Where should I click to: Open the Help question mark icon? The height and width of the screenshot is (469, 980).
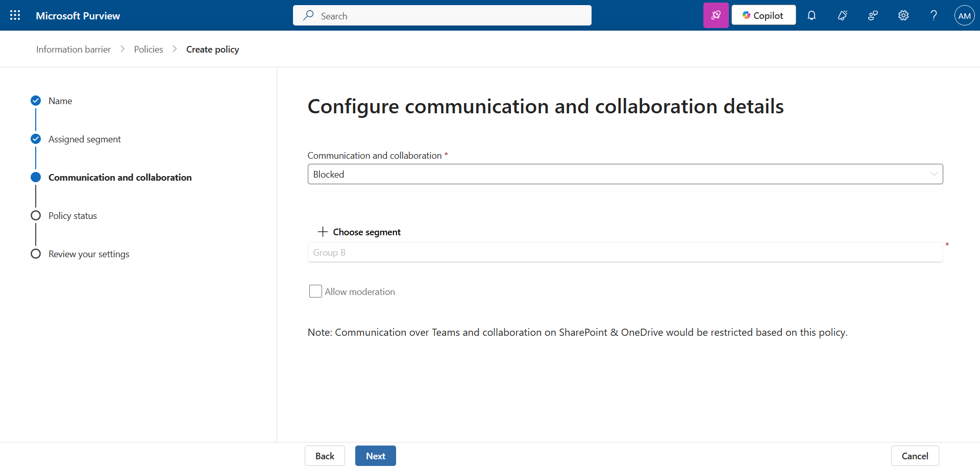(x=934, y=15)
